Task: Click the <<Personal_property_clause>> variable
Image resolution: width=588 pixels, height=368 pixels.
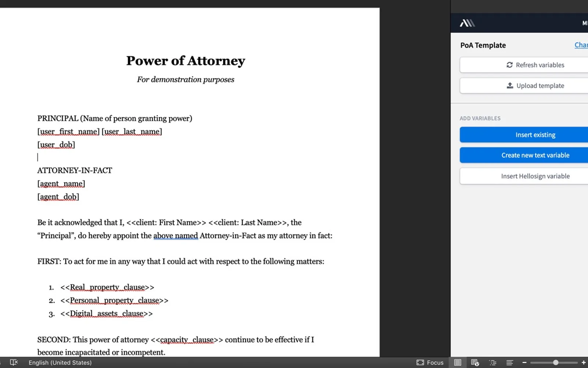Action: 114,301
